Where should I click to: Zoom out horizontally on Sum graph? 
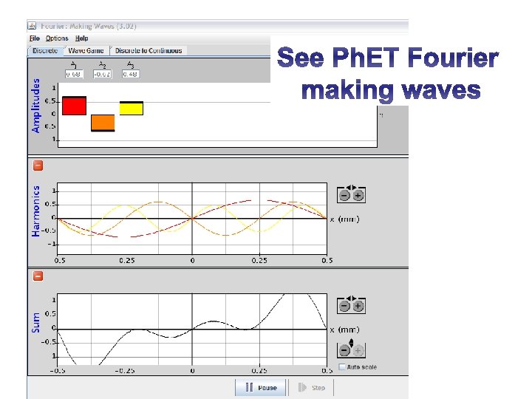pos(344,306)
